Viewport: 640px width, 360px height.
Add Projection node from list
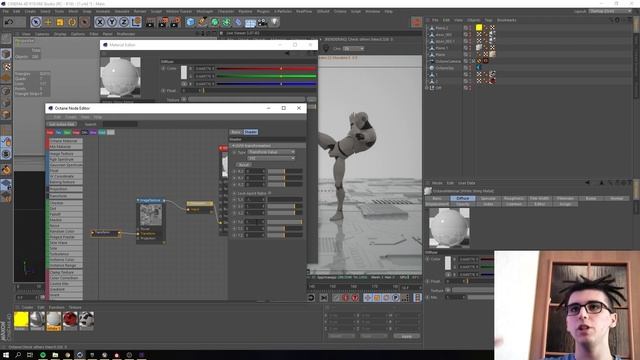coord(66,189)
